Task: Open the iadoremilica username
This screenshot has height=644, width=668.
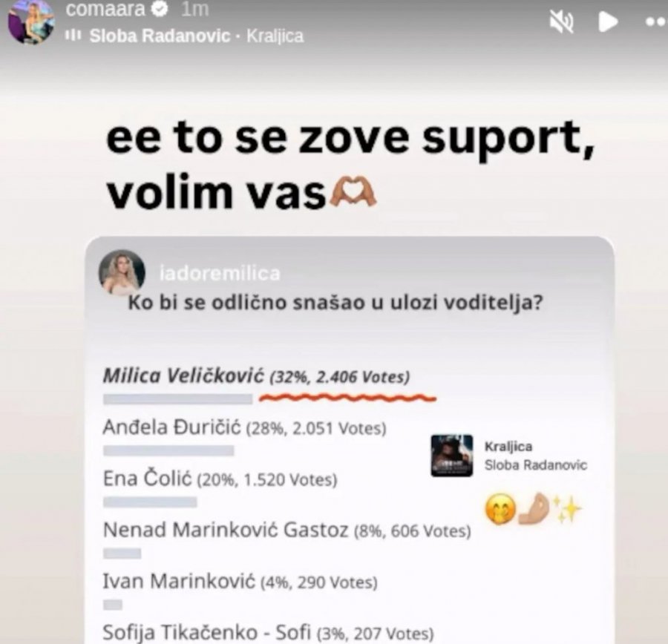Action: click(220, 274)
